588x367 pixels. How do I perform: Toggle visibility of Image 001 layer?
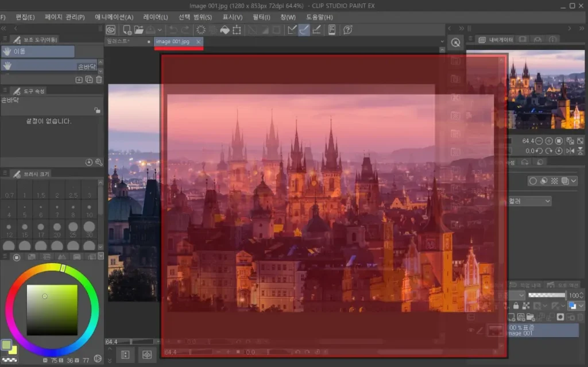click(471, 330)
